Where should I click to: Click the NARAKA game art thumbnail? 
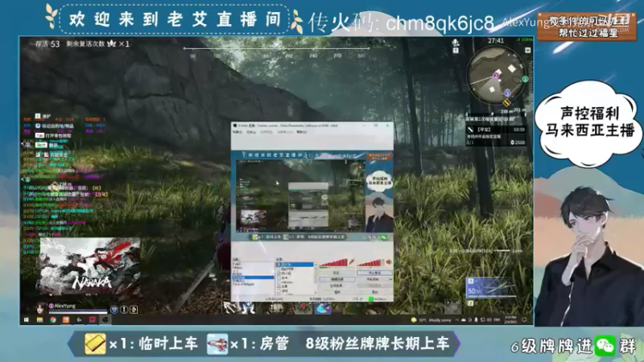pyautogui.click(x=90, y=265)
